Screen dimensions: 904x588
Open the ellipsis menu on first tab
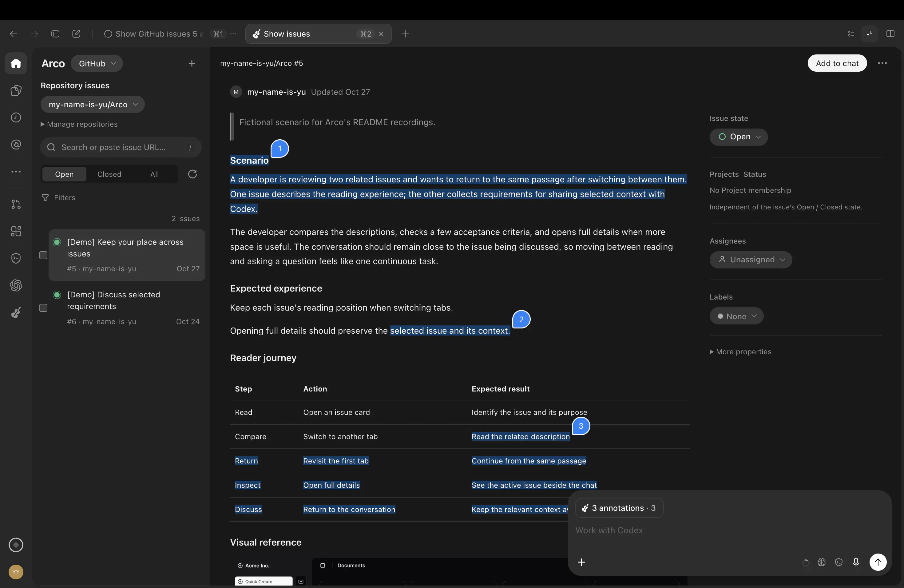[233, 34]
